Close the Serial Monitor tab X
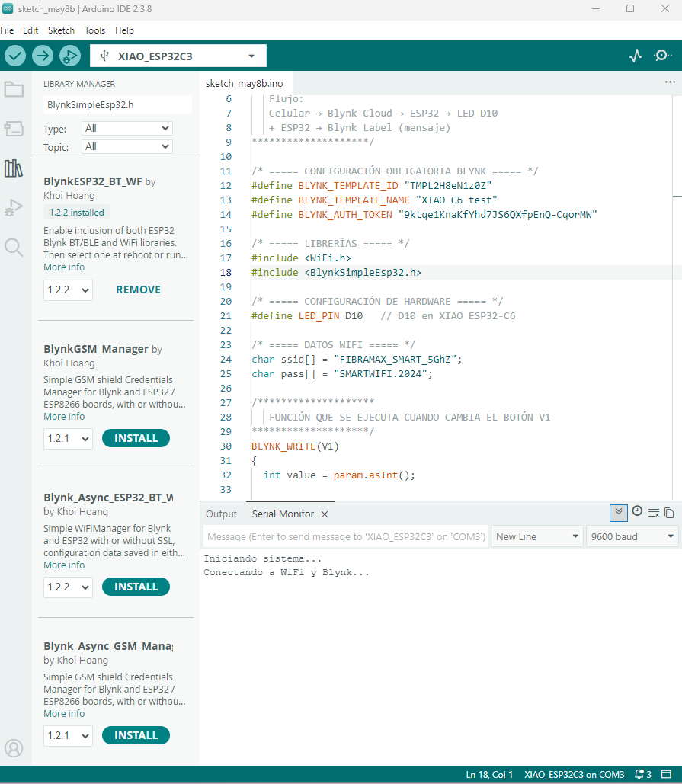The image size is (682, 784). 325,514
